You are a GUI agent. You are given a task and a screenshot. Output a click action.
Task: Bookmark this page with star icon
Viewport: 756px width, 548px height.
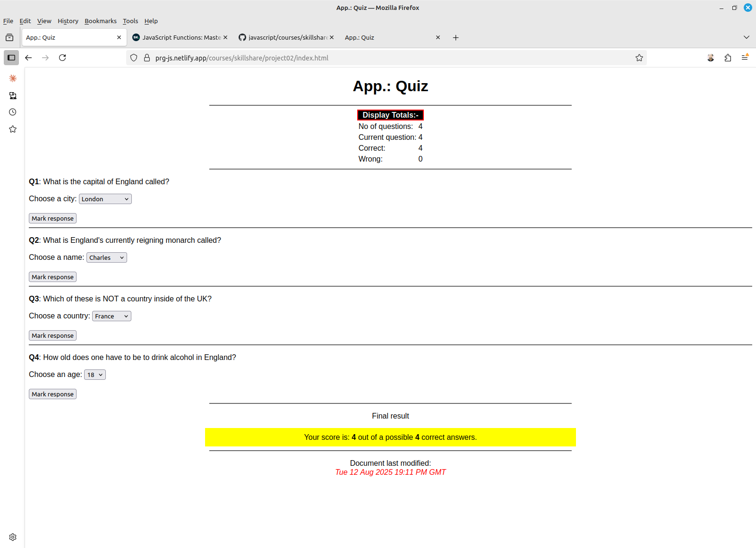point(639,58)
